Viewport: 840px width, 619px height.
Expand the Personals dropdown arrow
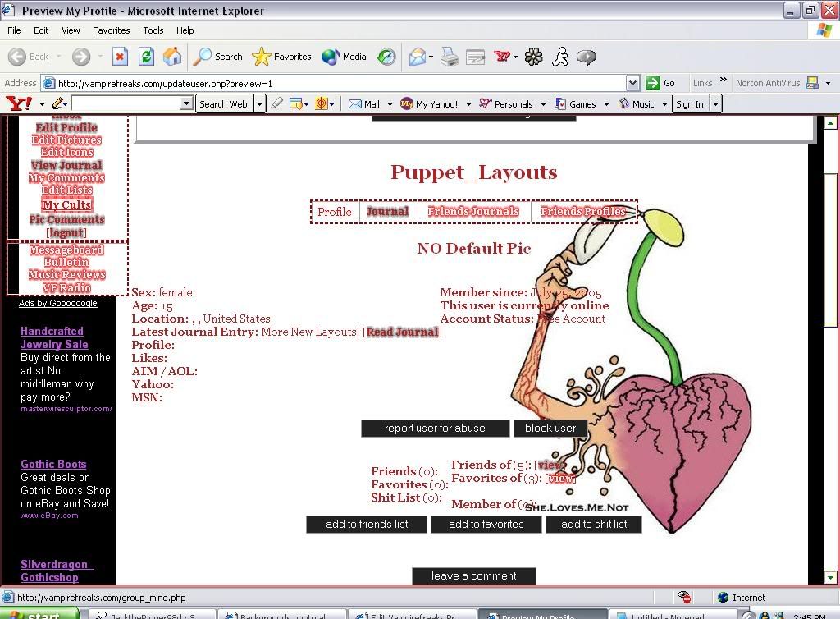click(543, 104)
